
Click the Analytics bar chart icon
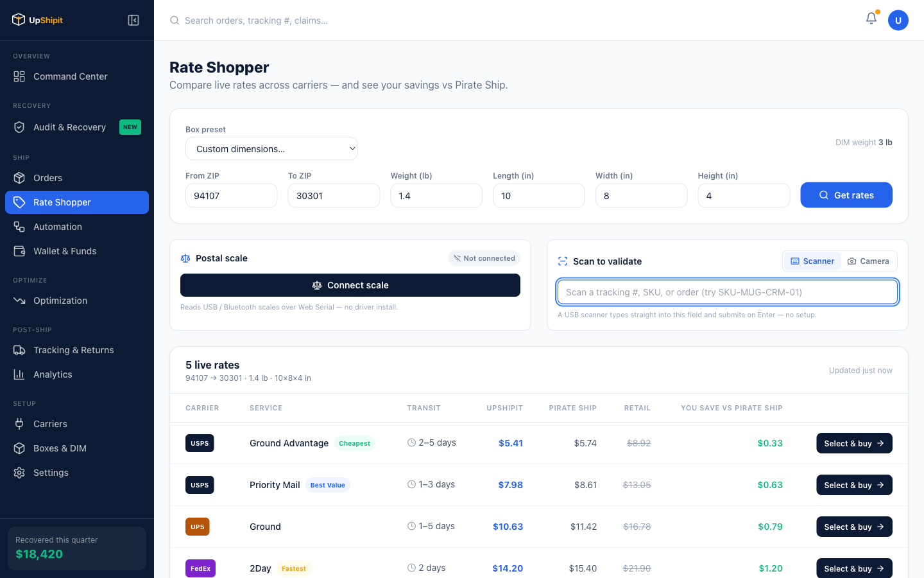point(19,374)
